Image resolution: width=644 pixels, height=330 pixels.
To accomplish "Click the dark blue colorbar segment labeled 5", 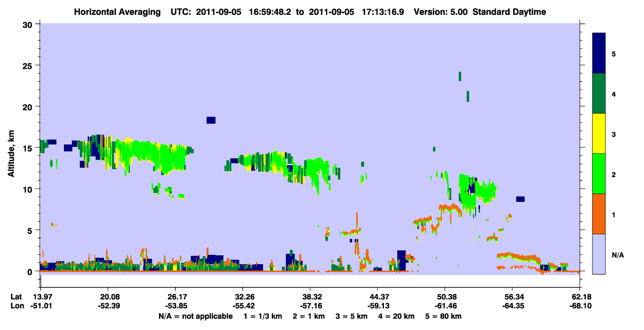I will [599, 53].
